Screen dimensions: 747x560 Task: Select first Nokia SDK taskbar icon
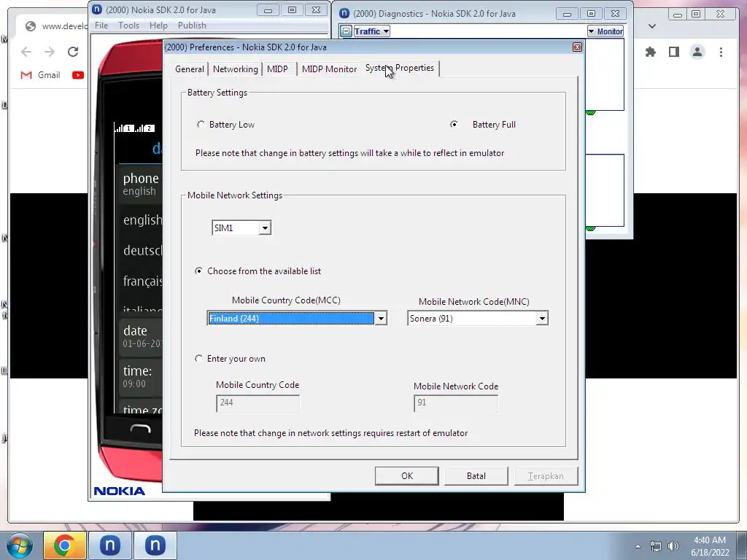109,545
